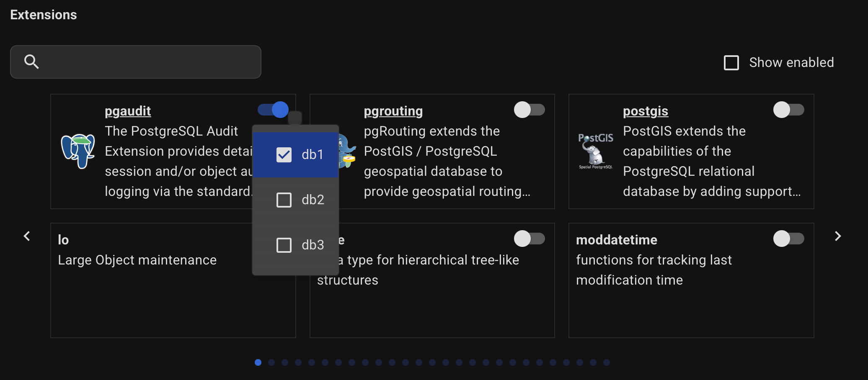The height and width of the screenshot is (380, 868).
Task: Click the search magnifier icon
Action: 31,62
